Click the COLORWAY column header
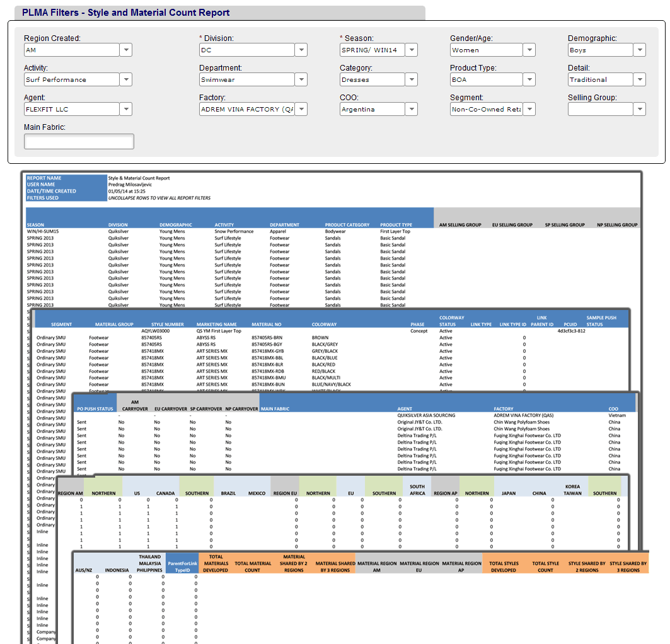This screenshot has height=644, width=670. (324, 325)
